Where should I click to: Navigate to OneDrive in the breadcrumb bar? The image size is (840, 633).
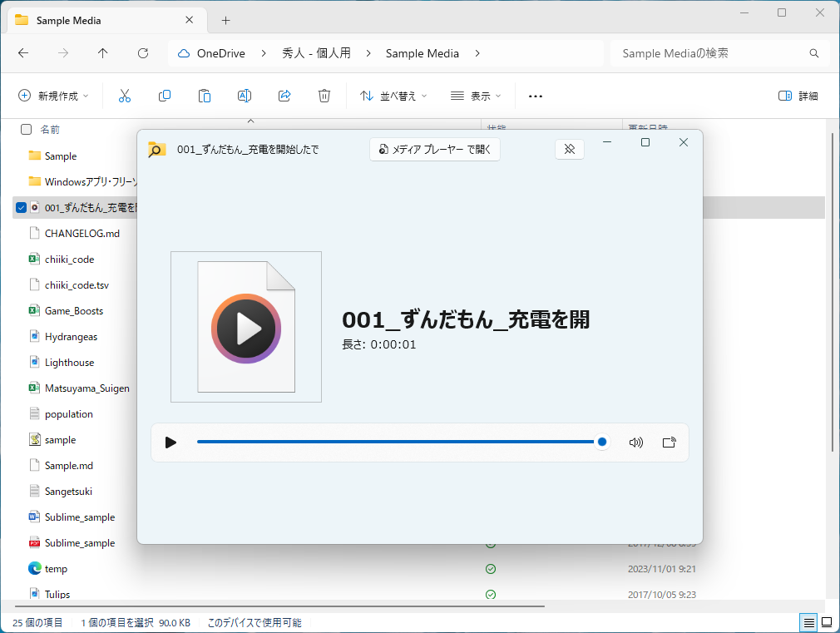221,52
